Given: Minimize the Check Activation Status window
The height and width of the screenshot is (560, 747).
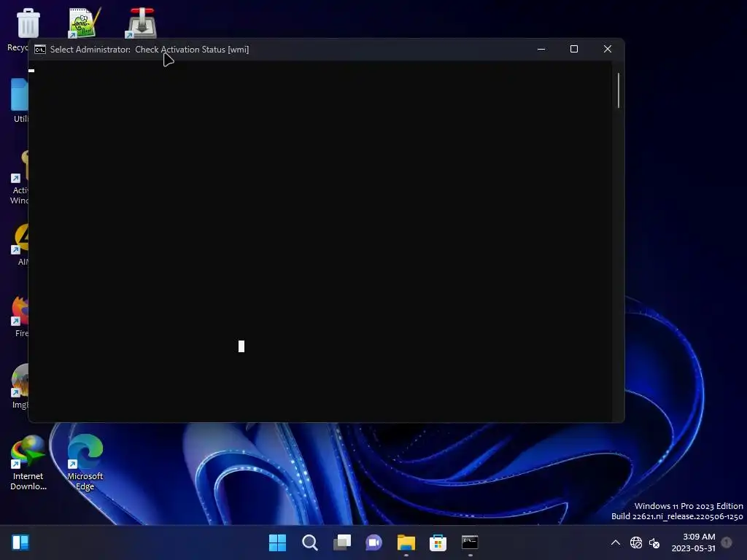Looking at the screenshot, I should [x=541, y=49].
